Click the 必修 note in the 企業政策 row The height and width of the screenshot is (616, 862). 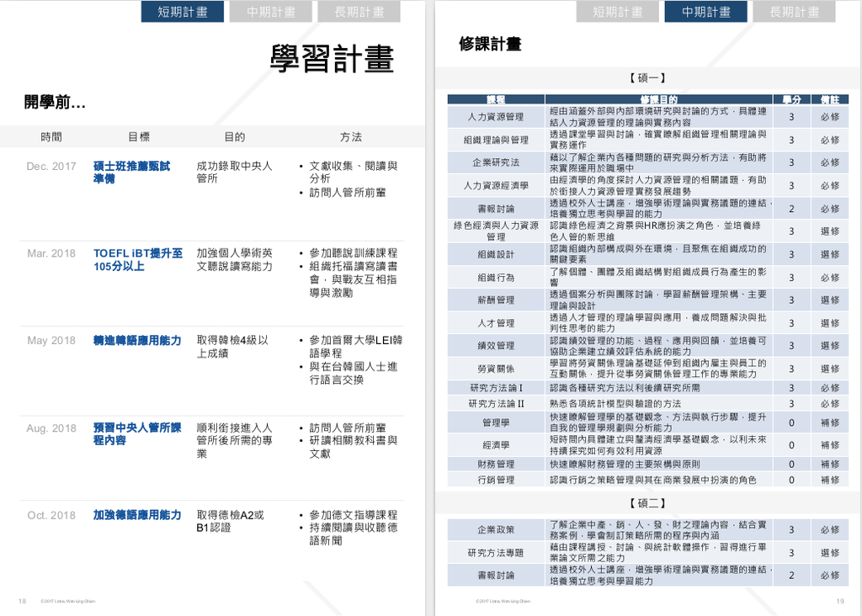pyautogui.click(x=830, y=529)
